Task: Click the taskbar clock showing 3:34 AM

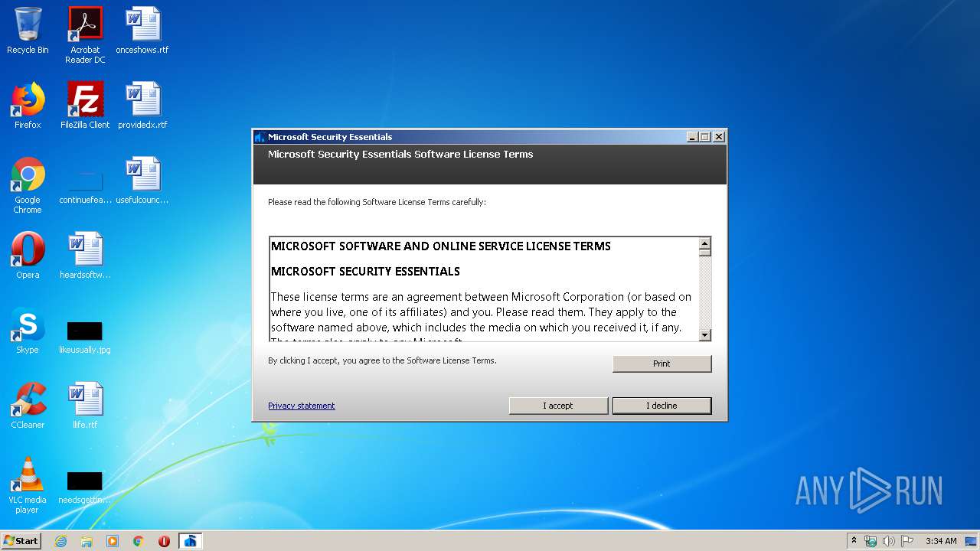Action: [941, 541]
